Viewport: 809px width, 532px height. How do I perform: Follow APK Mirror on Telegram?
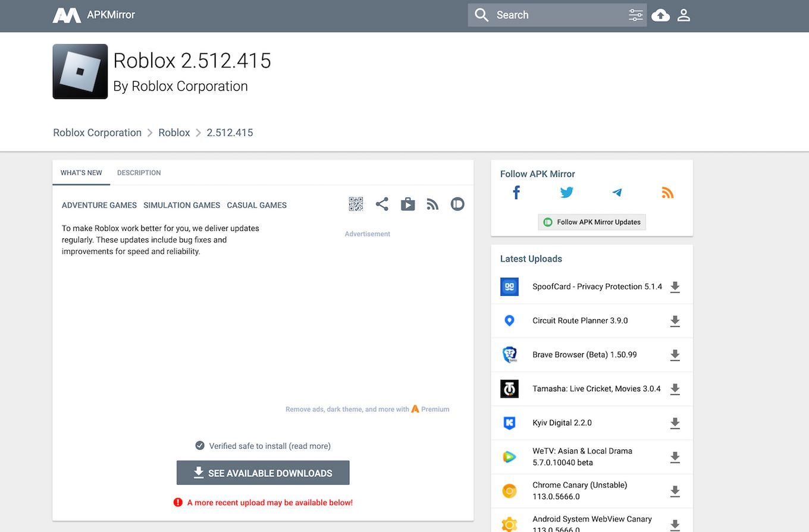coord(617,193)
